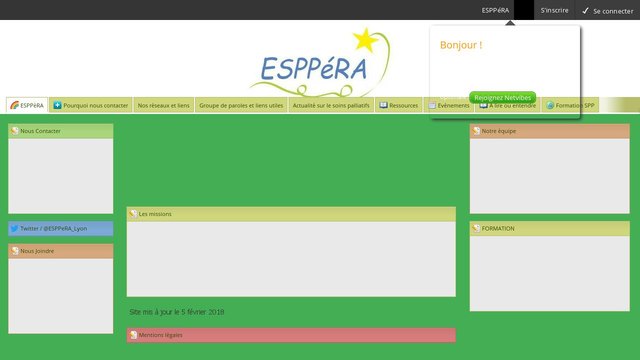This screenshot has height=360, width=640.
Task: Click the plus icon on Pourquoi nous contacter
Action: pyautogui.click(x=57, y=105)
